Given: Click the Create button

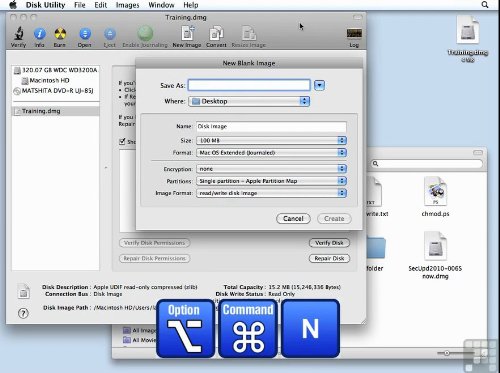Looking at the screenshot, I should (334, 219).
